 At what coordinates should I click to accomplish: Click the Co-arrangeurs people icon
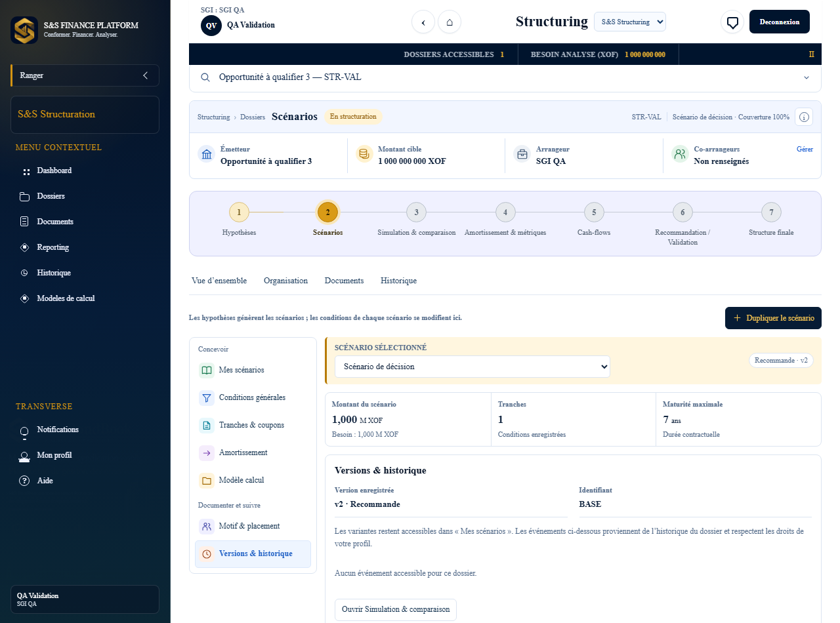[x=680, y=154]
